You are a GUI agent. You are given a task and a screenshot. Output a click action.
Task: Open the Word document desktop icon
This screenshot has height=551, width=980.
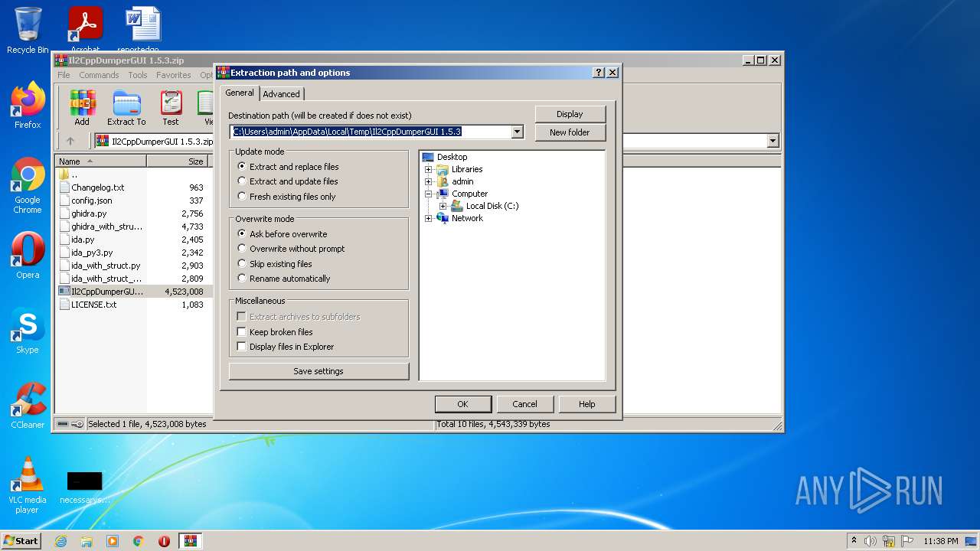coord(143,31)
